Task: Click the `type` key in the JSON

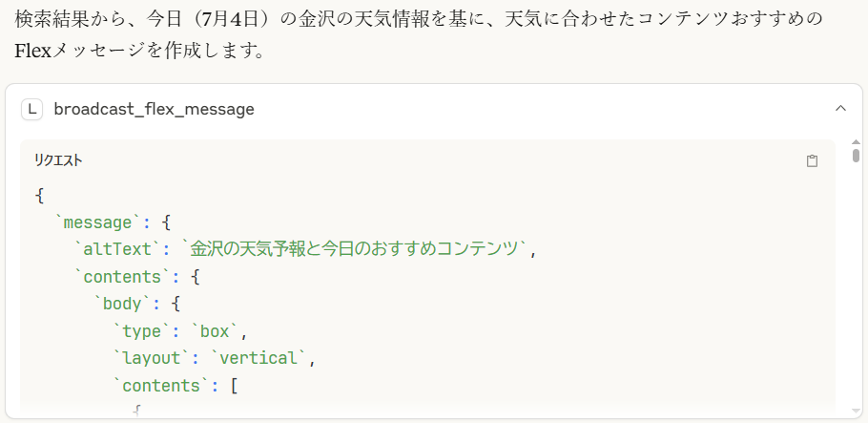Action: tap(142, 331)
